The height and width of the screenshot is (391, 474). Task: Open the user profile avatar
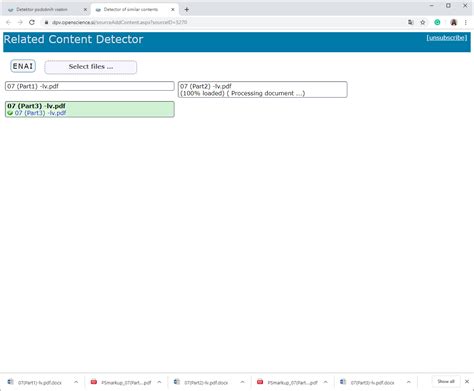[x=454, y=22]
